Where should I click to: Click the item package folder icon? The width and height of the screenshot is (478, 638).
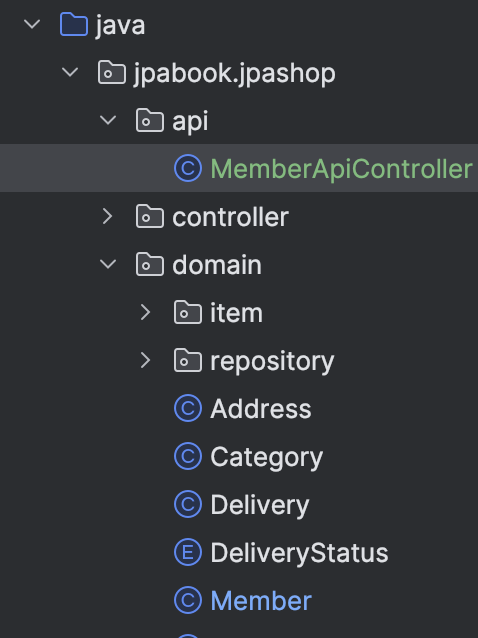[x=188, y=312]
